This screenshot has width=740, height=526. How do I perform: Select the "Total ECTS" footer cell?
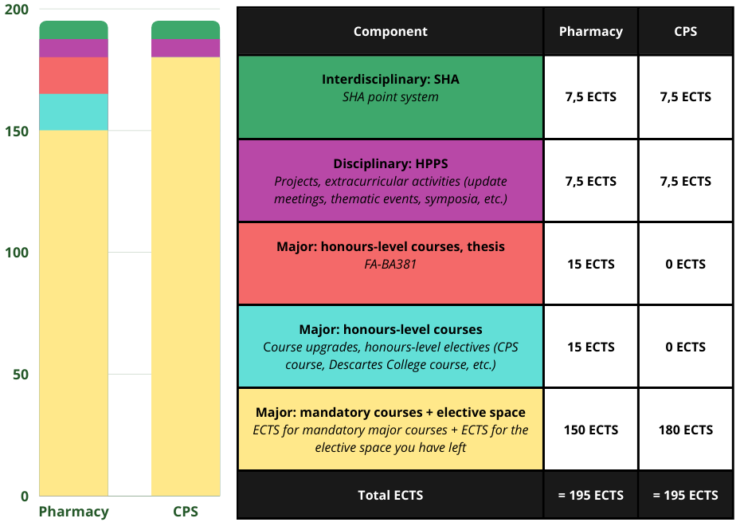point(390,495)
